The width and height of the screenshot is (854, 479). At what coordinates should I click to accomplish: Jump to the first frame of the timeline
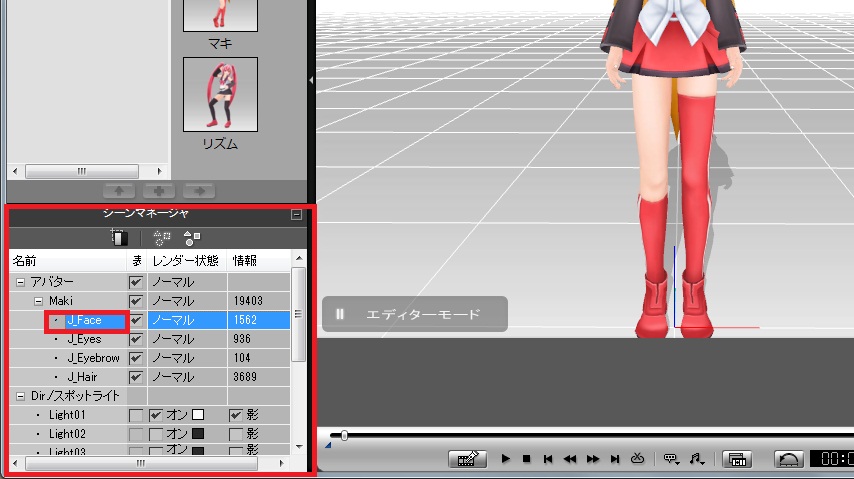548,459
